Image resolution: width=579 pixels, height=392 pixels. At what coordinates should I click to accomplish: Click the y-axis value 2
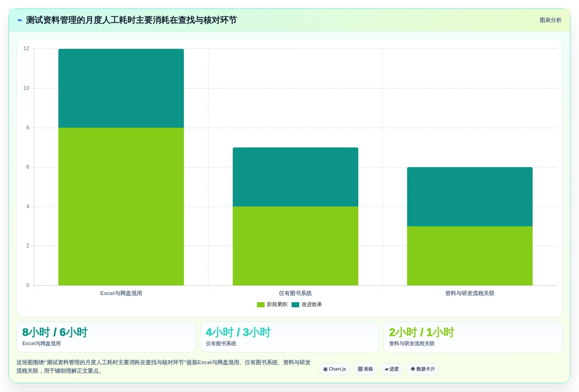[x=28, y=246]
